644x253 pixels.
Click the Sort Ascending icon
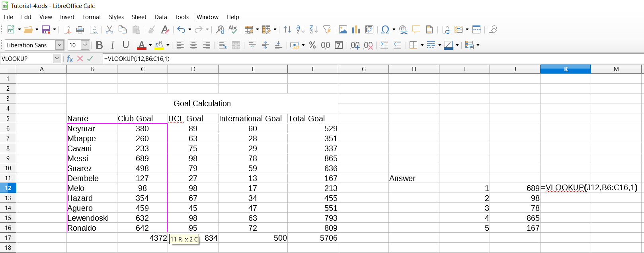pyautogui.click(x=301, y=30)
